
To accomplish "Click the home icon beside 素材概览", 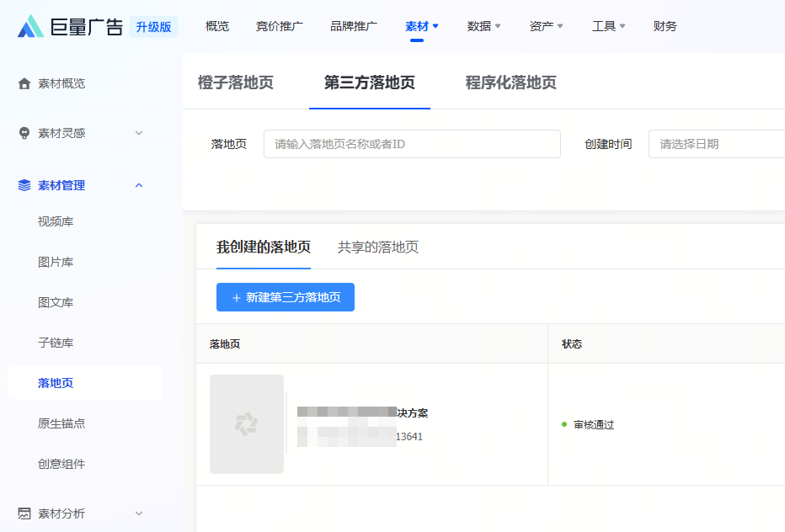I will pyautogui.click(x=24, y=83).
